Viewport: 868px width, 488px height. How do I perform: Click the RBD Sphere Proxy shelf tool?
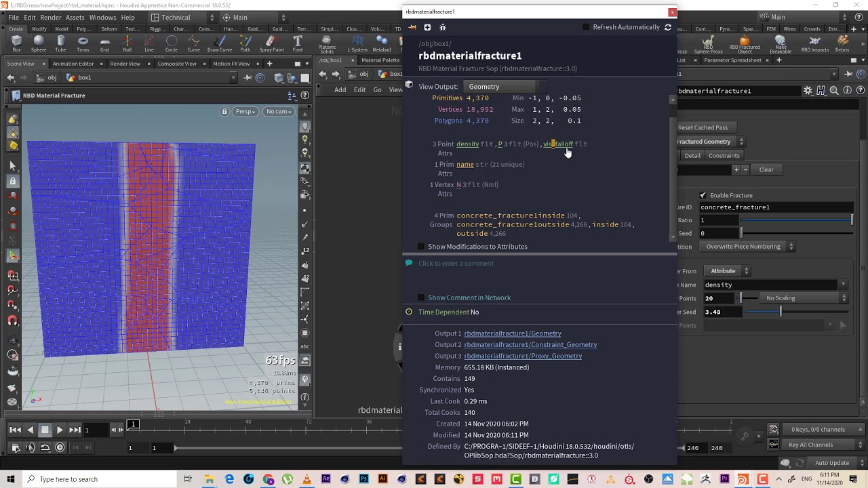709,45
